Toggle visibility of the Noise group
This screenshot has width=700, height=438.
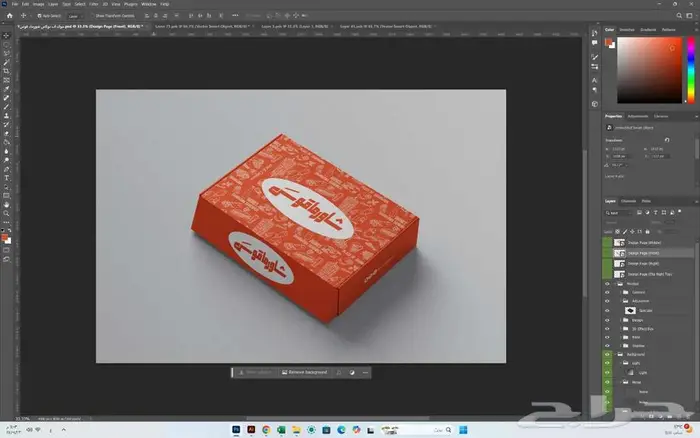point(607,382)
